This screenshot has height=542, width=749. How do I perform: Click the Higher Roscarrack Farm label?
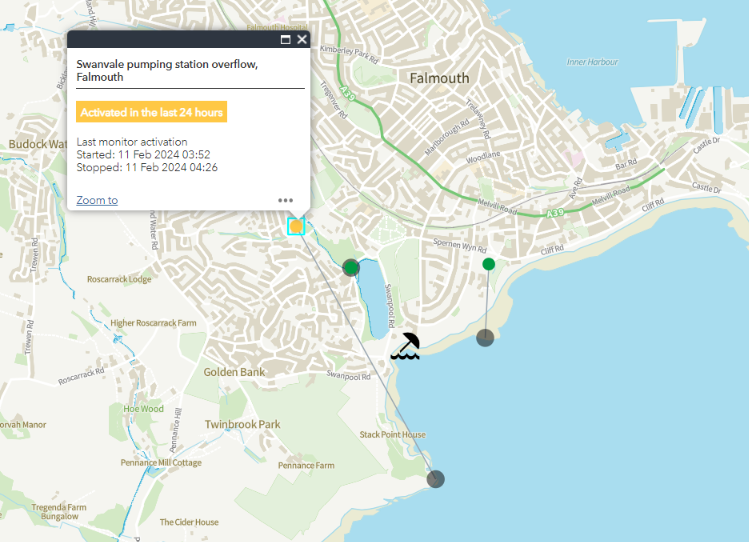point(153,323)
